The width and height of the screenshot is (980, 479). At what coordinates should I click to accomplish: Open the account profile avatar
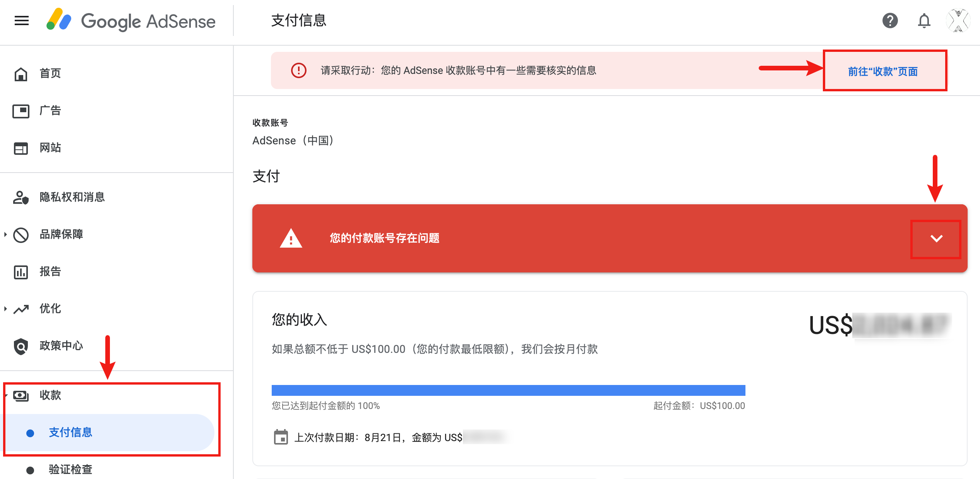pos(958,21)
